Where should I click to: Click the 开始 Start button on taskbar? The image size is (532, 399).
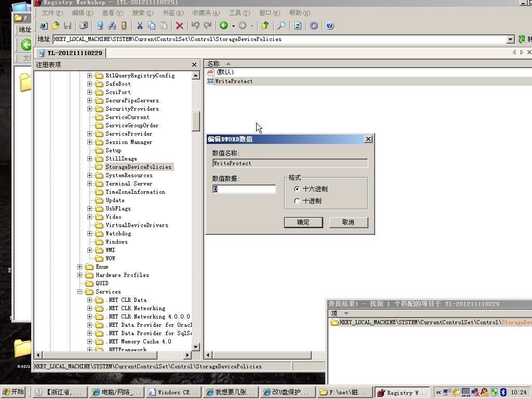coord(14,392)
